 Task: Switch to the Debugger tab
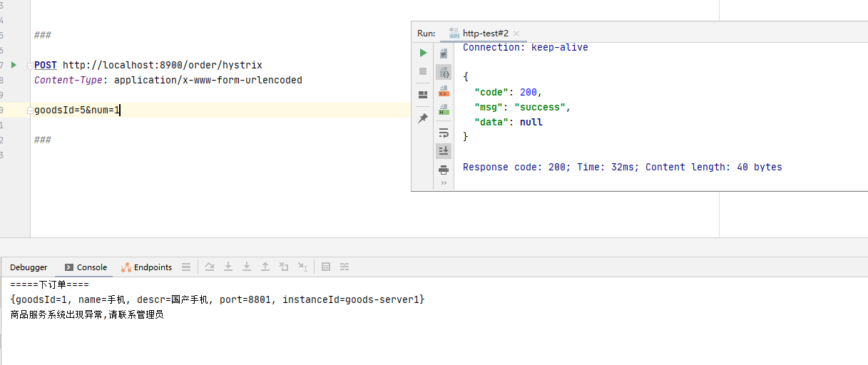29,267
